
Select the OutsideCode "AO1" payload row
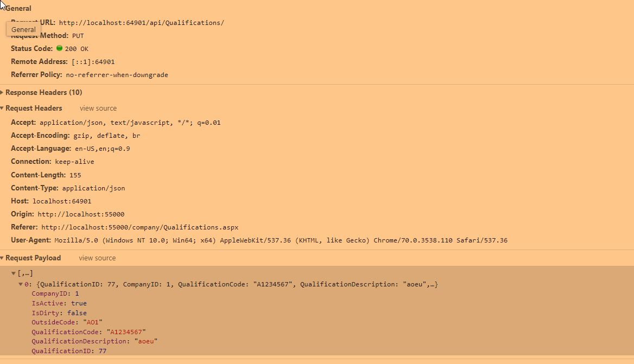[x=66, y=322]
